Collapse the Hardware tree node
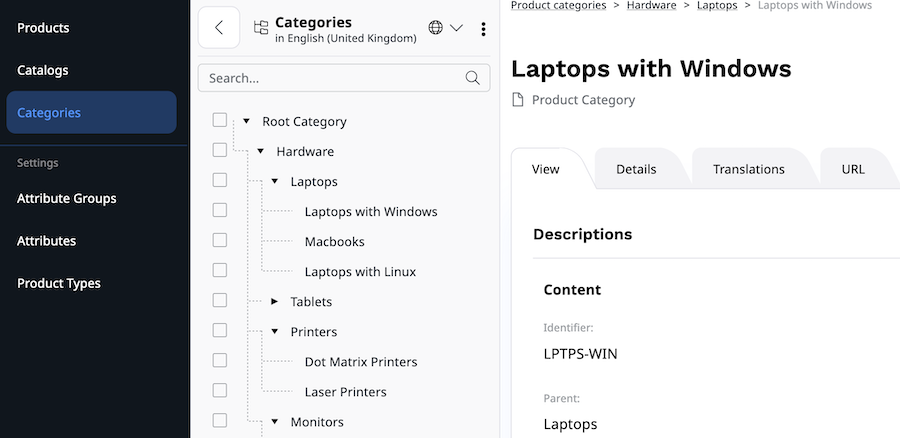This screenshot has height=438, width=900. 261,152
